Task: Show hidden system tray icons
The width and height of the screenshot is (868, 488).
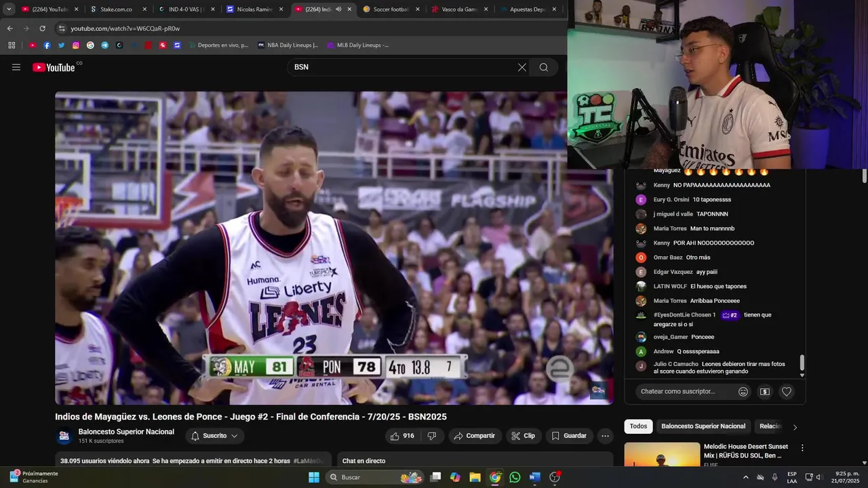Action: 746,477
